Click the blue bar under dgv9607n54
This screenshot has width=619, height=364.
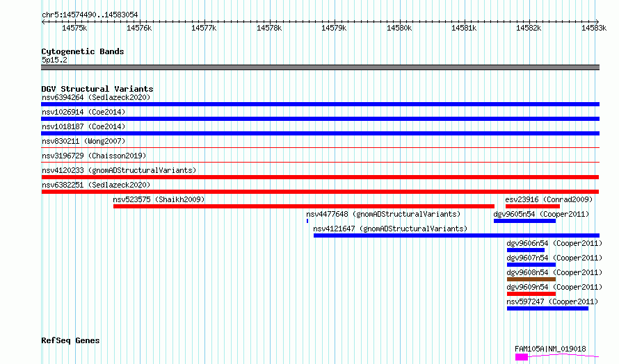[531, 265]
